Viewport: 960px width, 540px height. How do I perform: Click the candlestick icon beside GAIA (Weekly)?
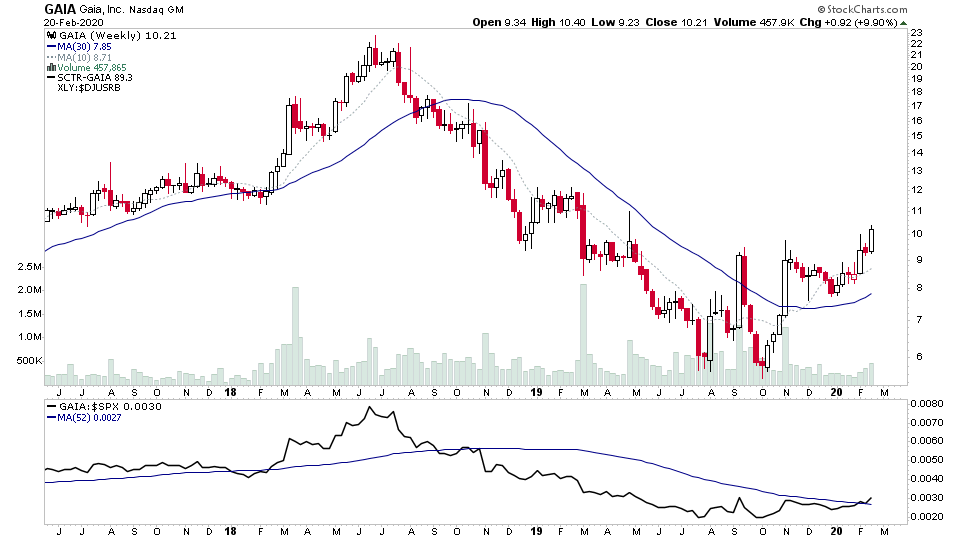click(51, 36)
